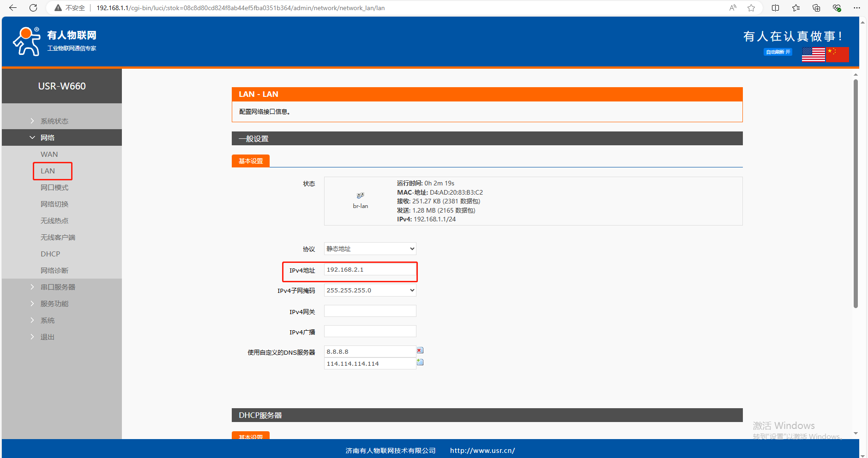Open the browser Collections icon
Image resolution: width=868 pixels, height=458 pixels.
pyautogui.click(x=816, y=8)
